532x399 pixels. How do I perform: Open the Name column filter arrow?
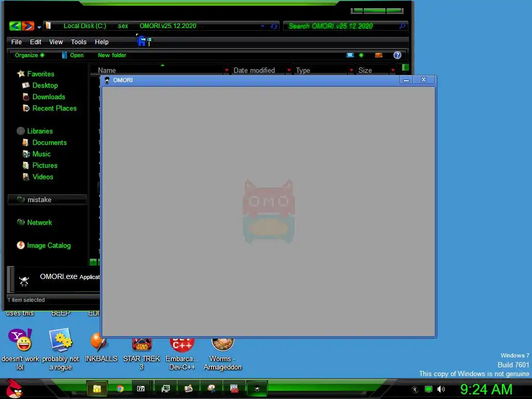coord(227,70)
